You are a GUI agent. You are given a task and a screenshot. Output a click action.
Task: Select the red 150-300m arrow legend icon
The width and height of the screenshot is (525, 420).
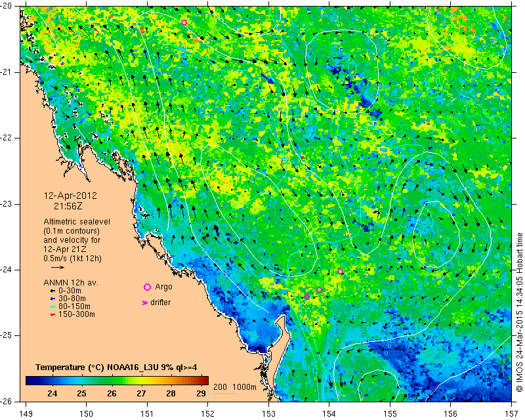pyautogui.click(x=52, y=315)
